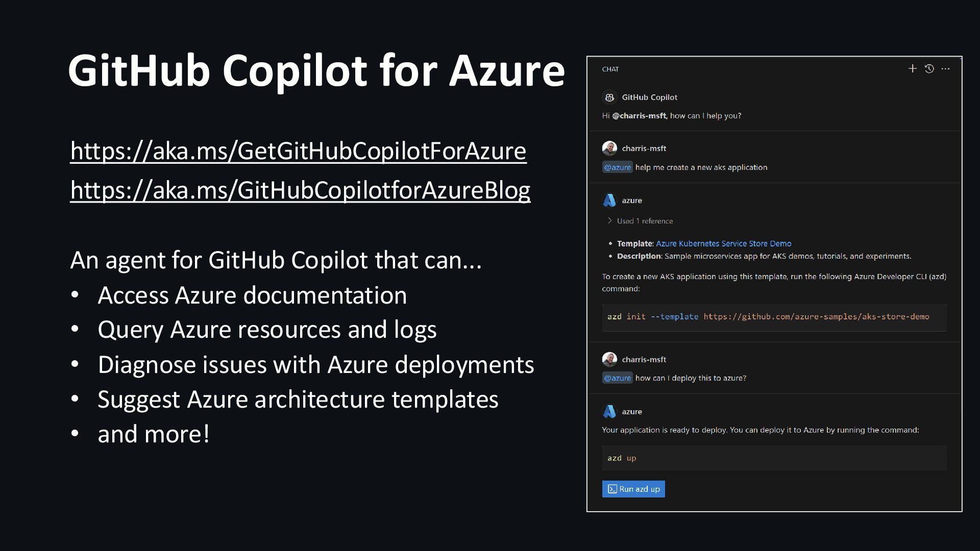This screenshot has height=551, width=980.
Task: Click the @azure tag in first user message
Action: pos(617,167)
